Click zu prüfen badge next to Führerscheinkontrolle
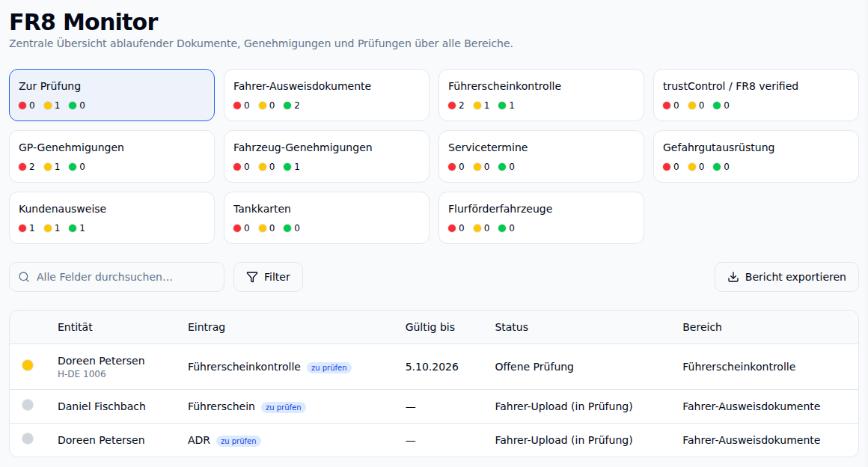Image resolution: width=868 pixels, height=467 pixels. coord(328,368)
